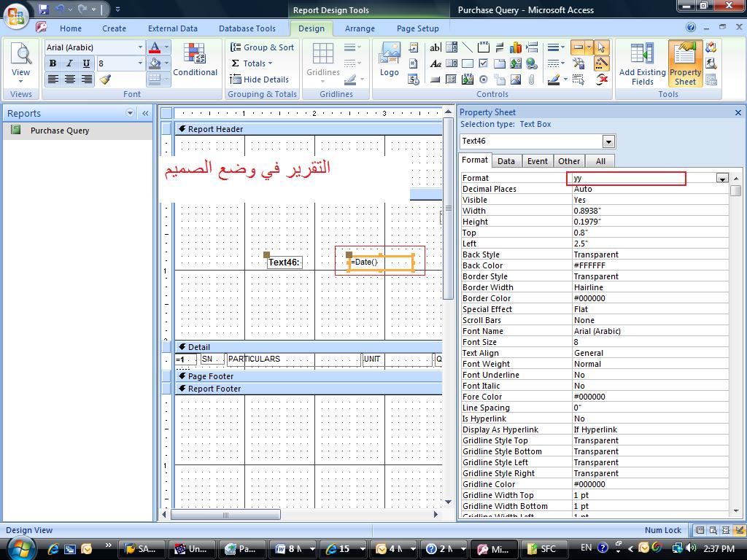Select the Label control tool
The width and height of the screenshot is (747, 560).
point(436,64)
